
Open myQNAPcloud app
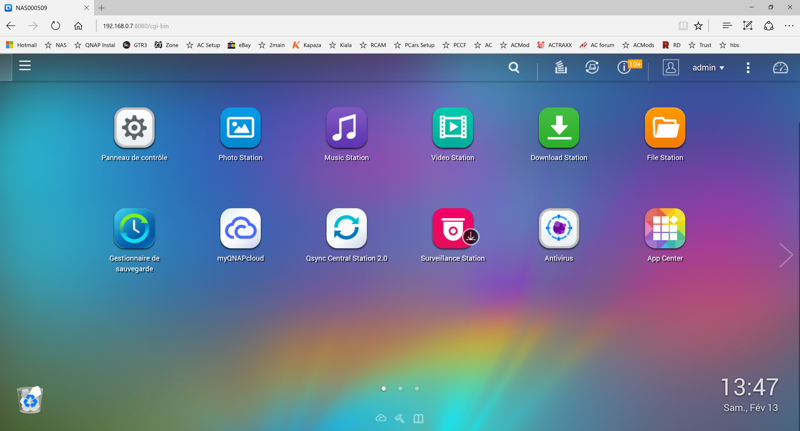click(x=240, y=229)
